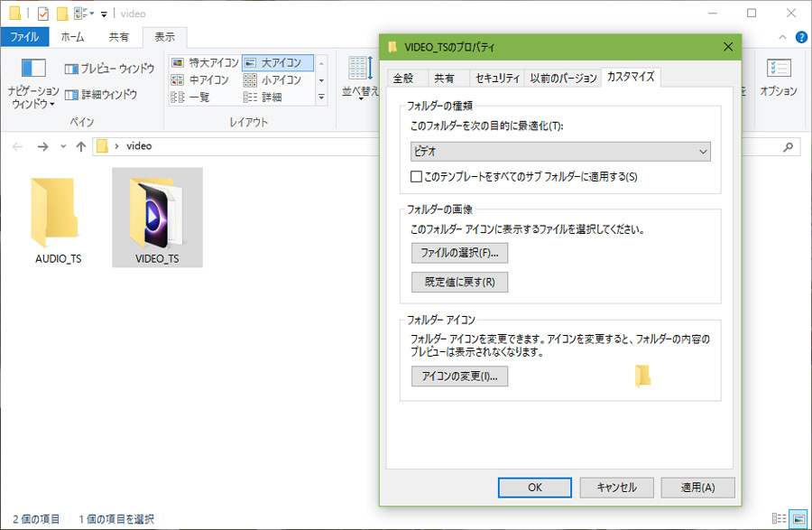The image size is (812, 530).
Task: Switch to the Security (セキュリティ) tab
Action: click(x=497, y=79)
